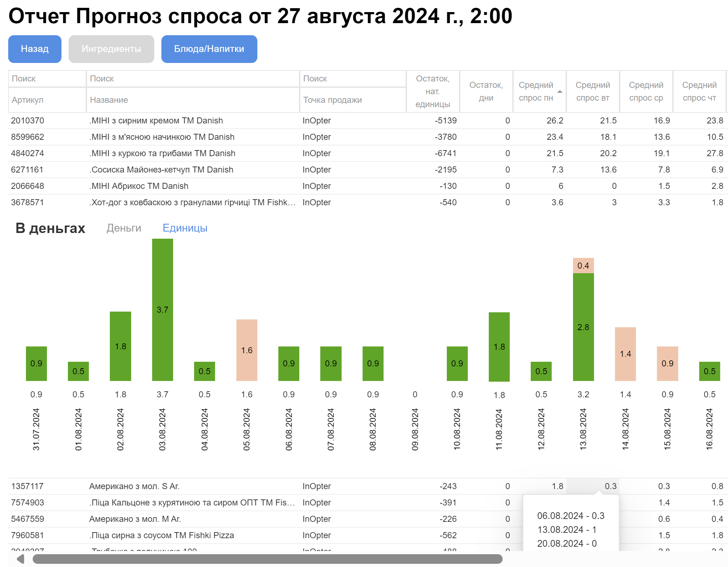Click the green 2.8 bar segment for 13.08.2024
The image size is (728, 567).
pos(583,327)
